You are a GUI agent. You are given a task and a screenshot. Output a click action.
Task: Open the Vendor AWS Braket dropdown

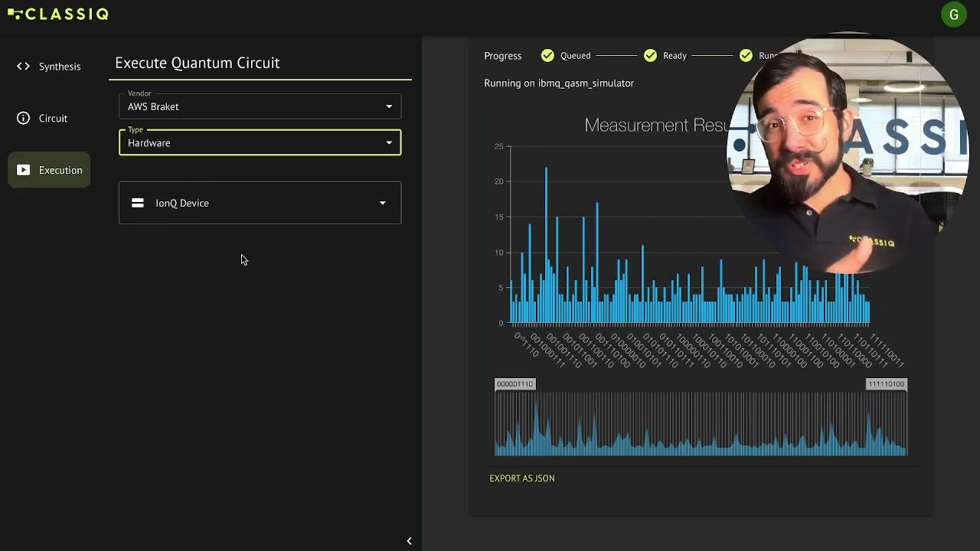[260, 106]
